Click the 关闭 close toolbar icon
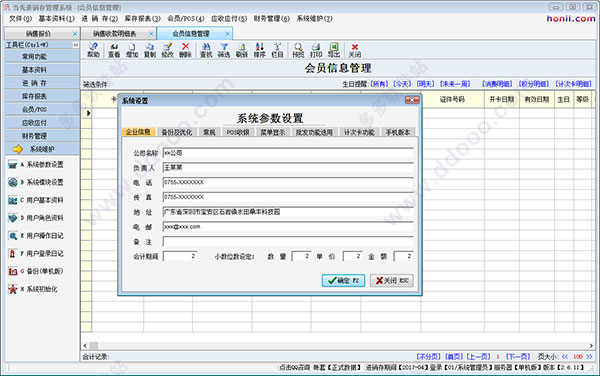 tap(355, 50)
